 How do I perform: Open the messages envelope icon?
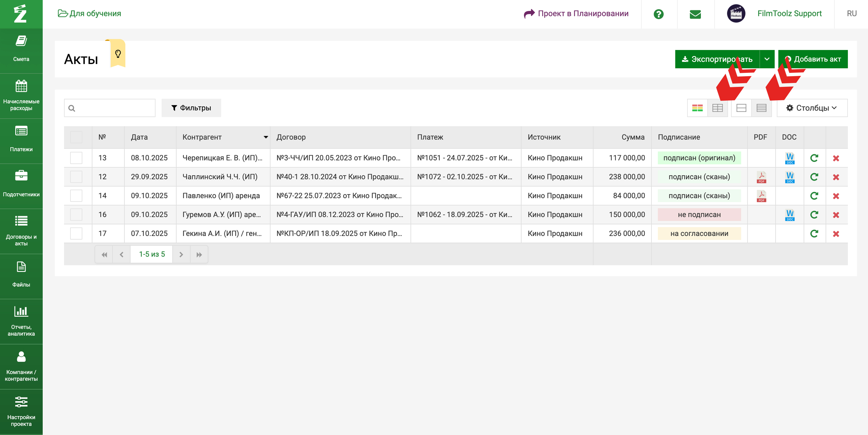[x=695, y=14]
